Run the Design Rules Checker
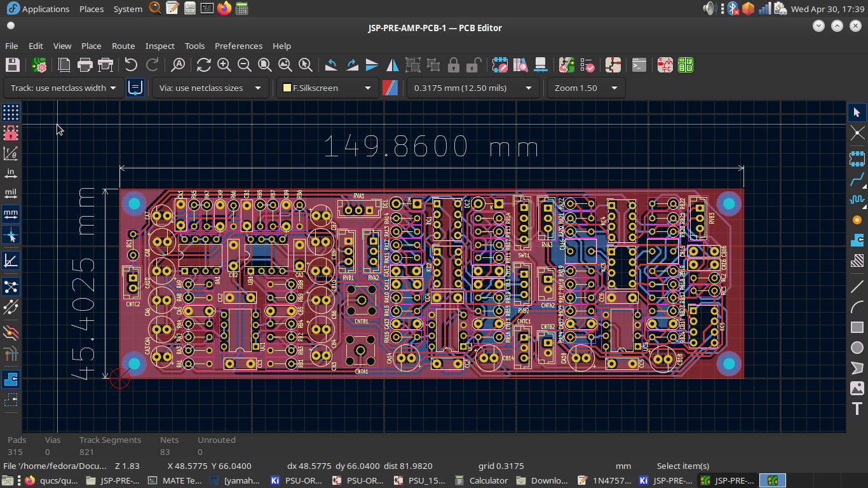The image size is (868, 488). point(587,65)
